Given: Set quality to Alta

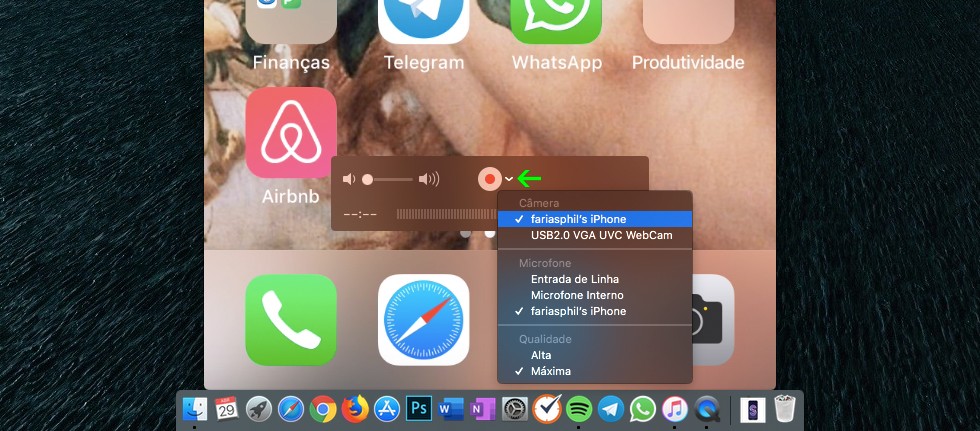Looking at the screenshot, I should pyautogui.click(x=595, y=355).
